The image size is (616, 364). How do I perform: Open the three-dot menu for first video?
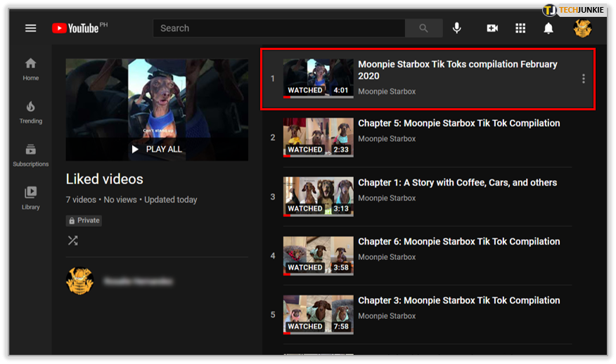point(583,79)
